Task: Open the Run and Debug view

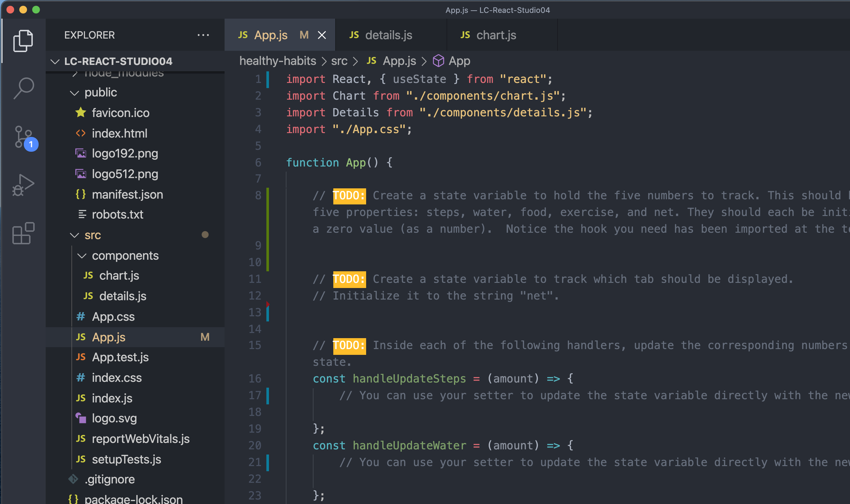Action: pyautogui.click(x=23, y=185)
